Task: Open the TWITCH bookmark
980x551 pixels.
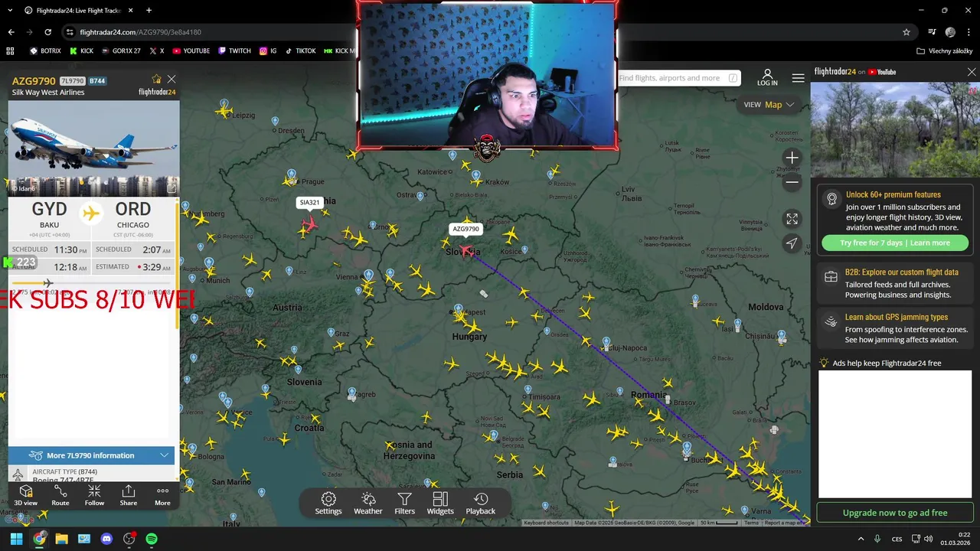Action: [x=234, y=51]
